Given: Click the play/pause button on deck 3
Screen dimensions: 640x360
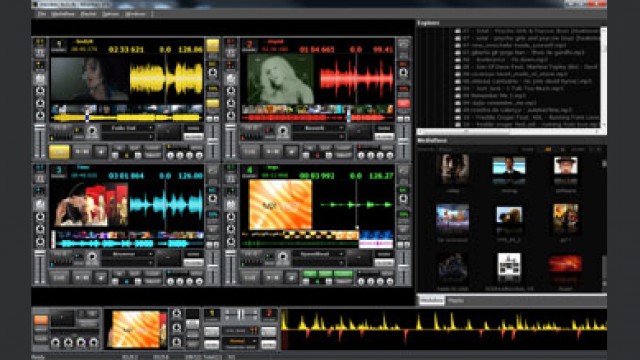Looking at the screenshot, I should click(81, 278).
